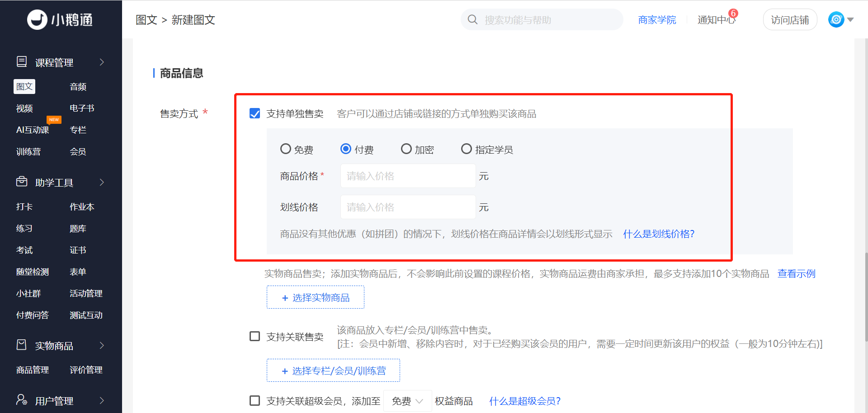The width and height of the screenshot is (868, 413).
Task: Go to 题库 in sidebar
Action: pyautogui.click(x=78, y=228)
